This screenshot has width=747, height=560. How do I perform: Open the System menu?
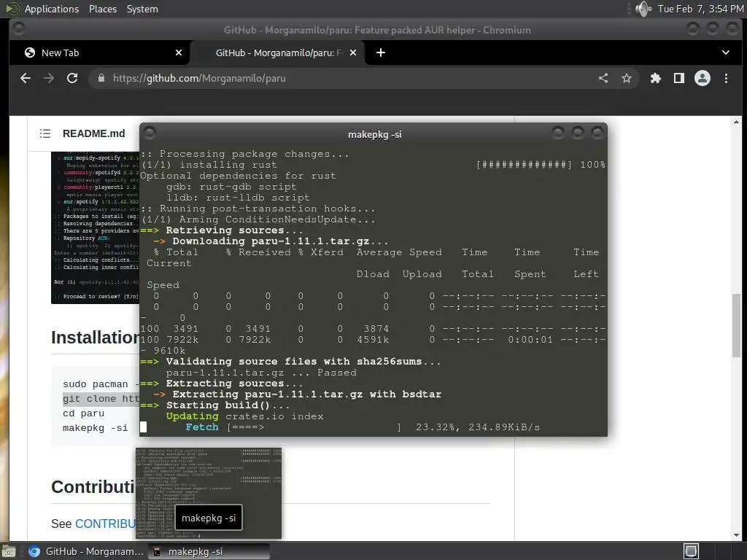click(142, 9)
